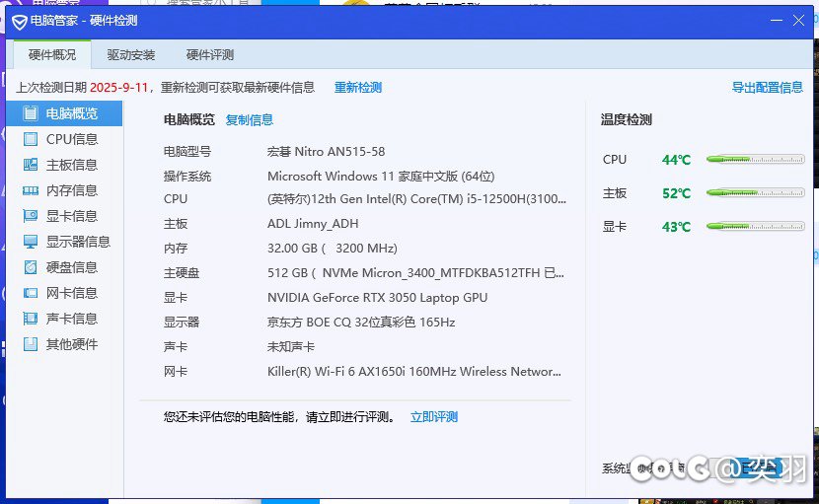Click the 内存信息 memory stick icon
This screenshot has height=504, width=819.
click(x=31, y=190)
